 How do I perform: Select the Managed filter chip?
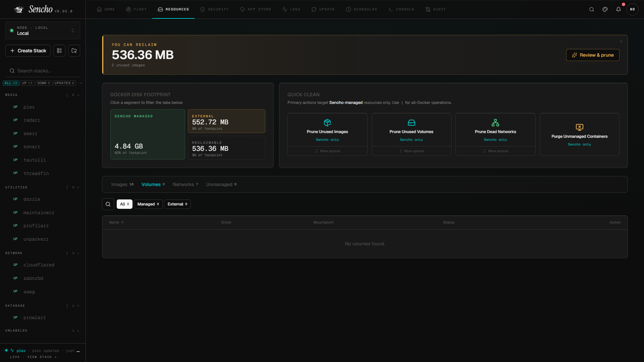click(x=148, y=204)
